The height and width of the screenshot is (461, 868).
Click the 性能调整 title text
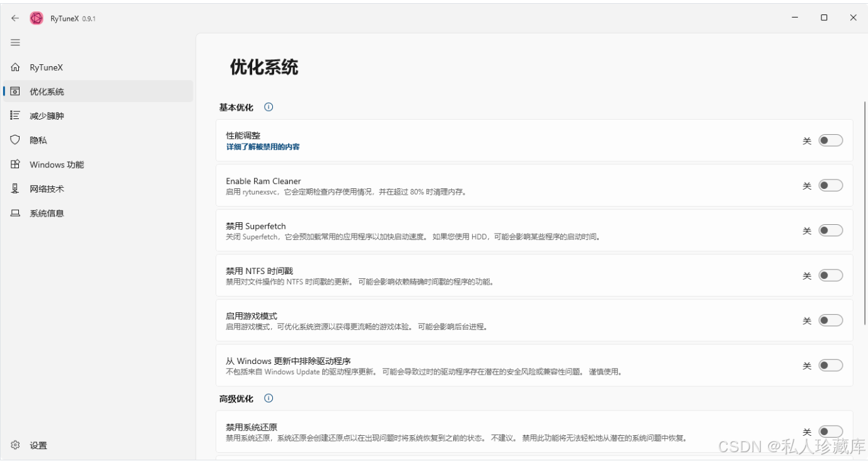click(x=243, y=135)
